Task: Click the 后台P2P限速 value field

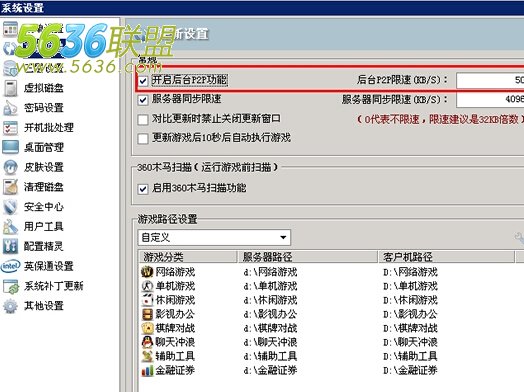Action: click(x=490, y=81)
